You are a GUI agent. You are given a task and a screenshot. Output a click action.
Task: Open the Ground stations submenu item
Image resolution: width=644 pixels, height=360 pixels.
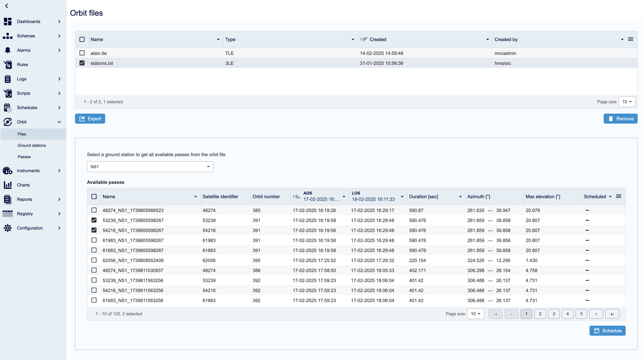tap(32, 145)
